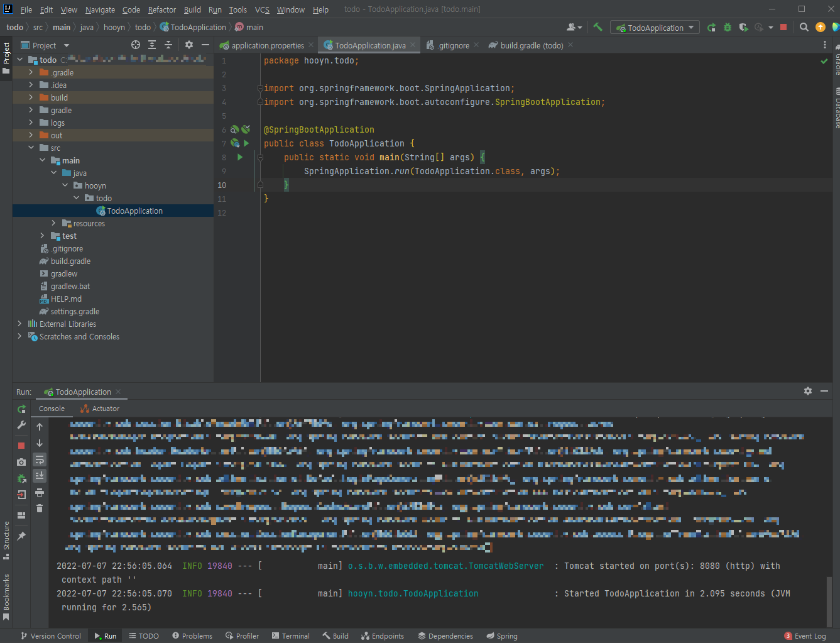The height and width of the screenshot is (643, 840).
Task: Toggle Scroll to End in console
Action: (40, 476)
